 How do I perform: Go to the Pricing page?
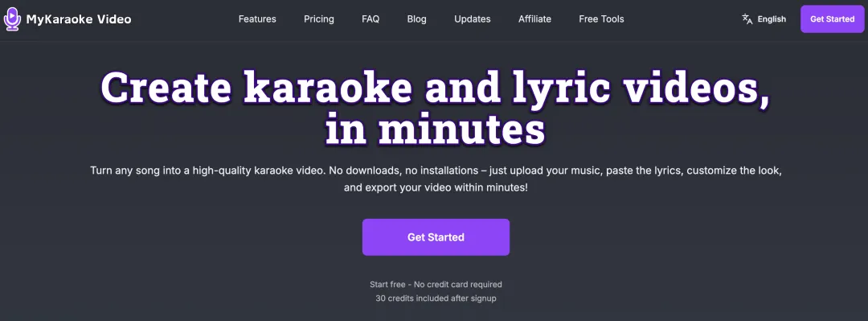click(319, 19)
